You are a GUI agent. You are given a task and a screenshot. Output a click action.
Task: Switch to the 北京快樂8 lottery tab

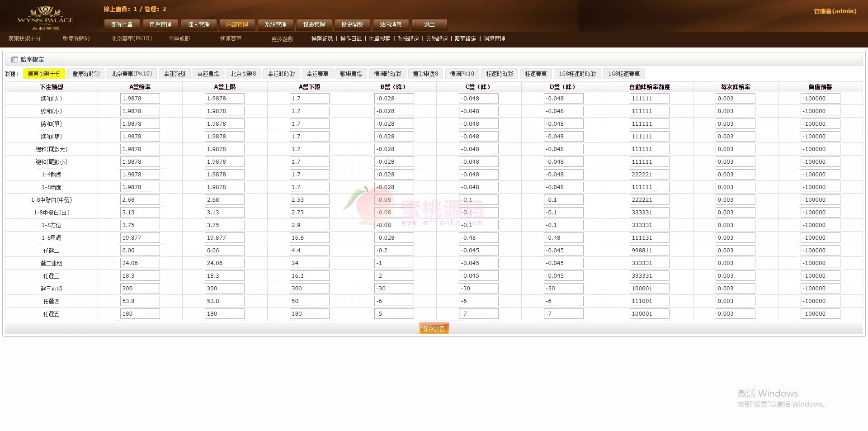(x=243, y=74)
